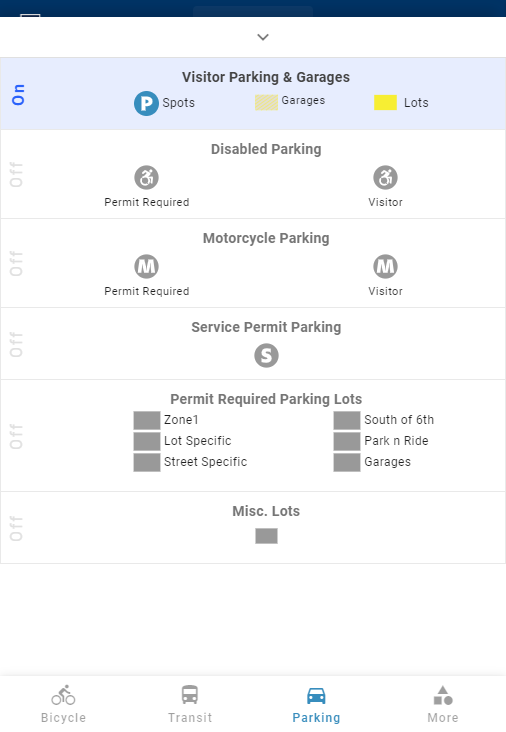506x732 pixels.
Task: Open the More tab
Action: pyautogui.click(x=443, y=705)
